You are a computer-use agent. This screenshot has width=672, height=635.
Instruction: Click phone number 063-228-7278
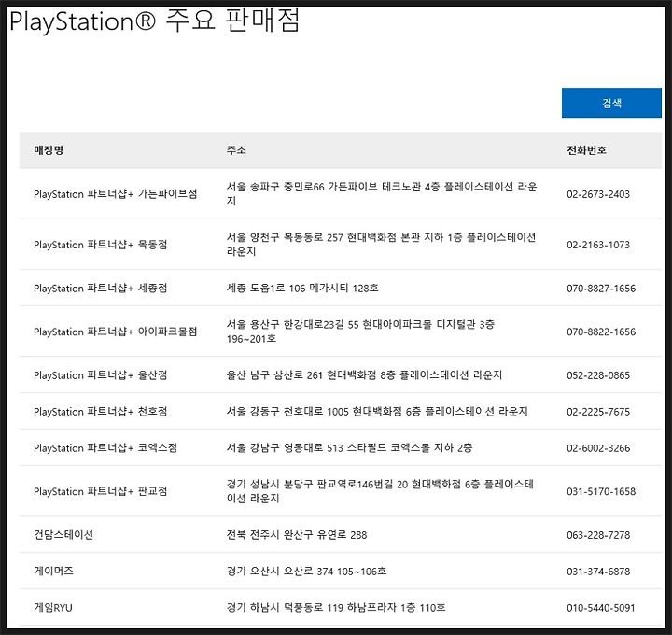point(598,535)
